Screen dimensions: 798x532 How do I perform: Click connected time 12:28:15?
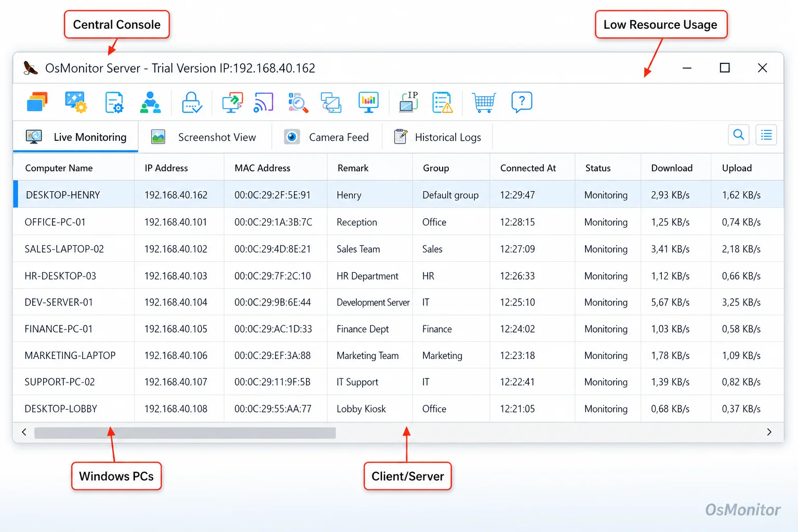(x=517, y=222)
